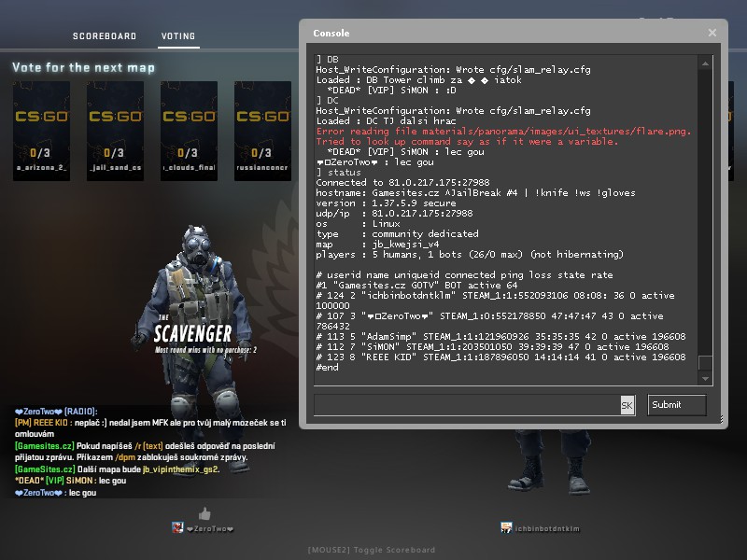Click the ZeroTwo player name label
The height and width of the screenshot is (560, 747).
[x=210, y=529]
